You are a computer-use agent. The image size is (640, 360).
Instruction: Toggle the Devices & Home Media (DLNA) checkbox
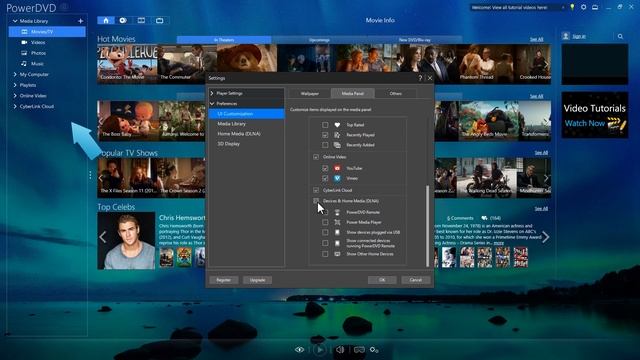[316, 201]
